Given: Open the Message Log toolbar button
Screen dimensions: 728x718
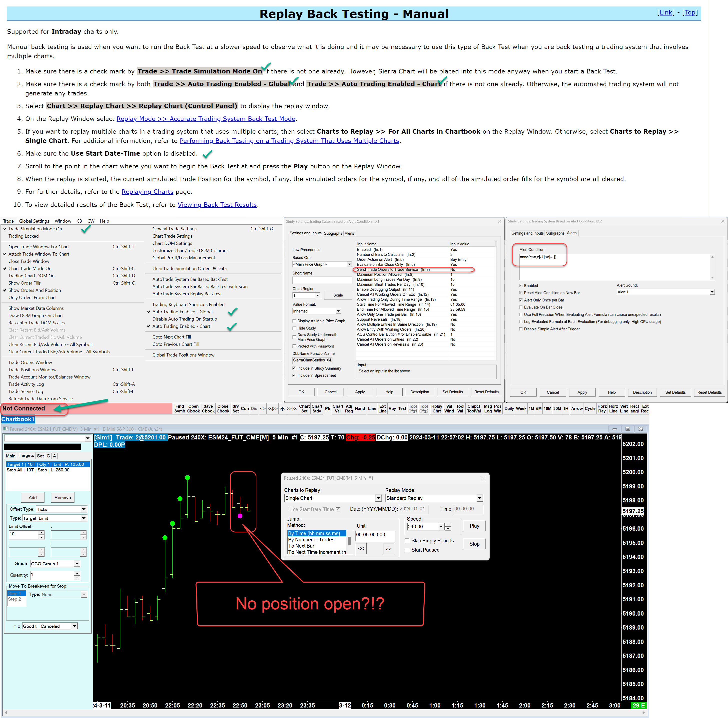Looking at the screenshot, I should pos(488,409).
